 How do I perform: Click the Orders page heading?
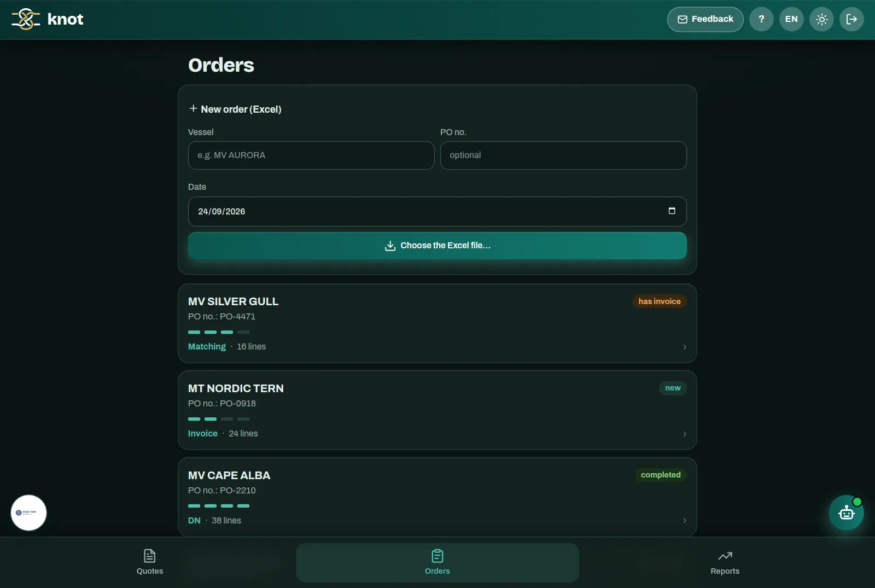(x=221, y=65)
